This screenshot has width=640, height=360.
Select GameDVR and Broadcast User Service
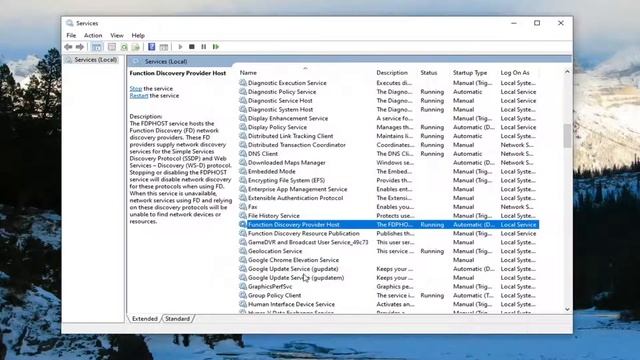388,242
